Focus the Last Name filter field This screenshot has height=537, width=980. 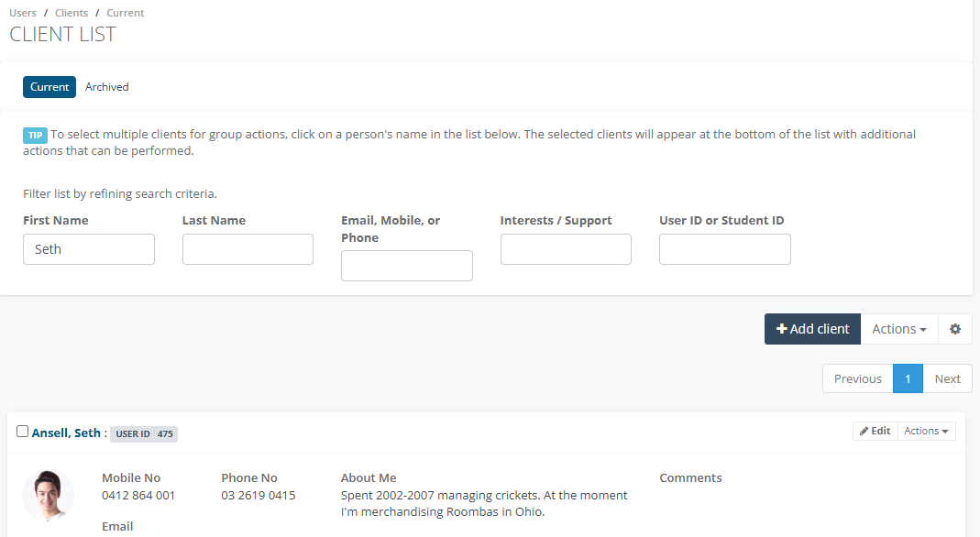248,249
